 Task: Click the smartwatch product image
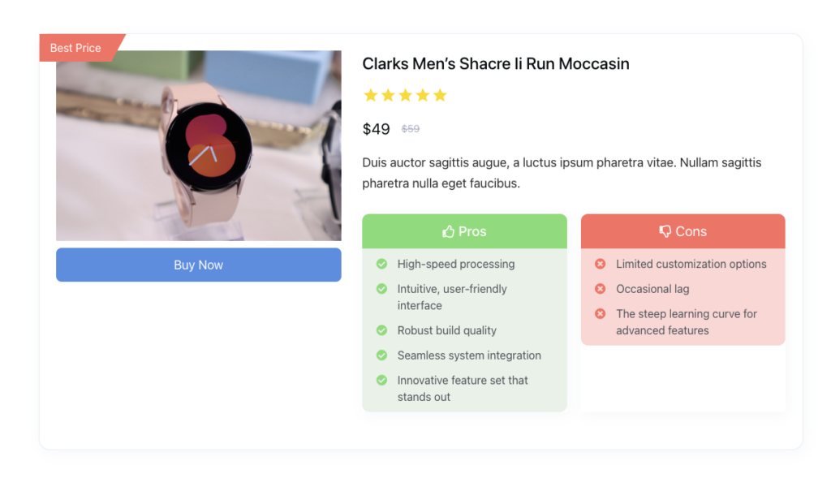[x=198, y=146]
